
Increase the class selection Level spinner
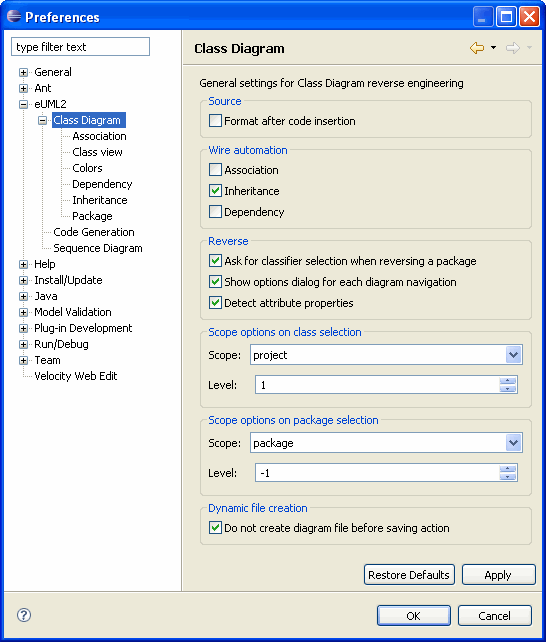pyautogui.click(x=508, y=381)
